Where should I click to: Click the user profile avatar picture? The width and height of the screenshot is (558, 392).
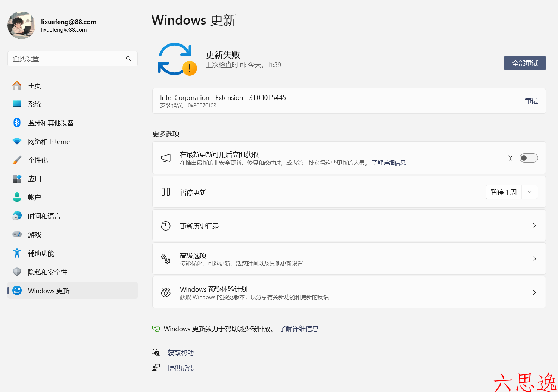coord(21,25)
